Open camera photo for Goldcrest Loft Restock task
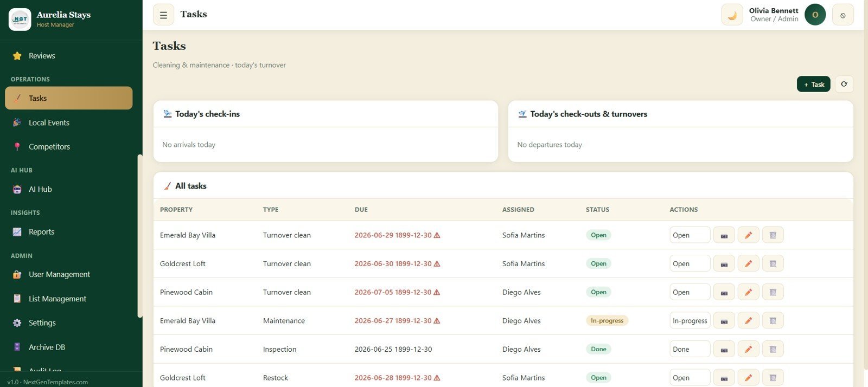Image resolution: width=868 pixels, height=387 pixels. 724,378
